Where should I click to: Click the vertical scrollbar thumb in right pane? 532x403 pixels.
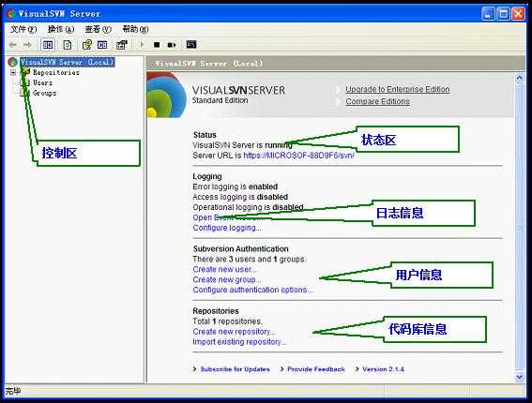(x=520, y=228)
